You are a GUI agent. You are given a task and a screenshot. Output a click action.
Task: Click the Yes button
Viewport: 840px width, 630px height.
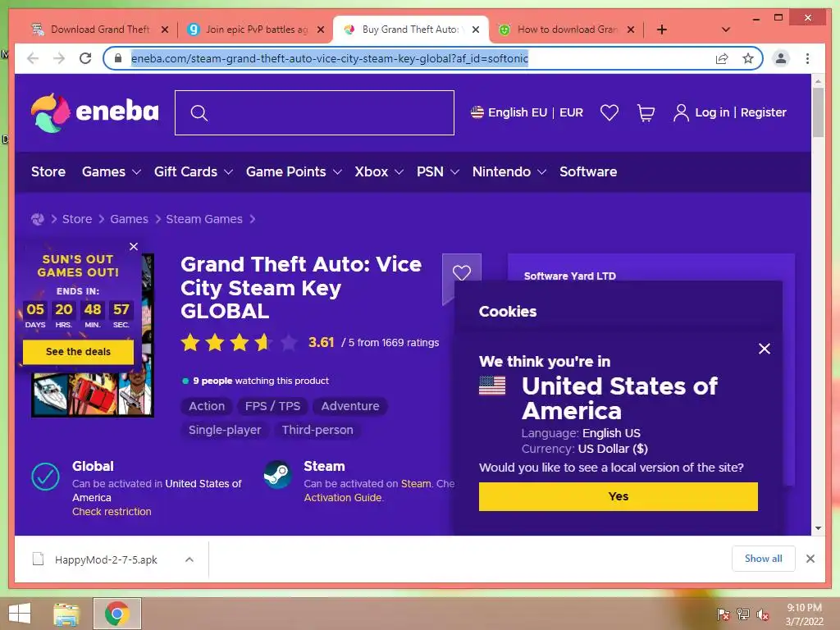pos(619,496)
